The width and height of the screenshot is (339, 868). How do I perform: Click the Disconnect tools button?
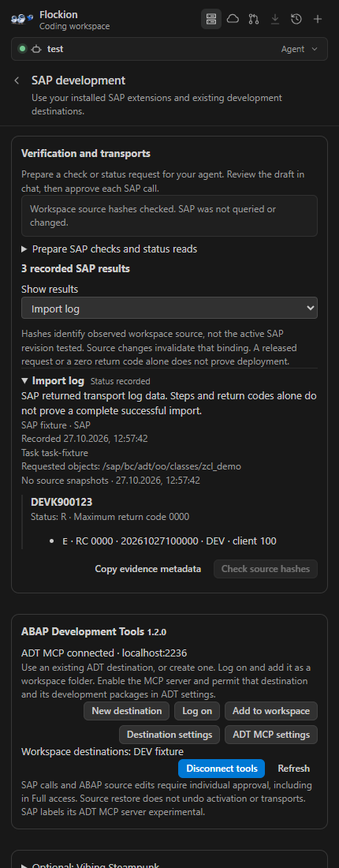[x=222, y=769]
